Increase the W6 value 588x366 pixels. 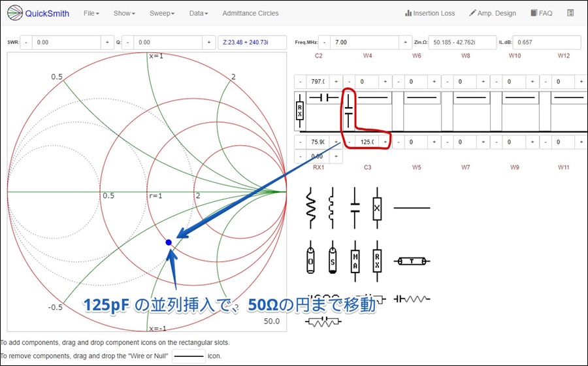pyautogui.click(x=434, y=82)
